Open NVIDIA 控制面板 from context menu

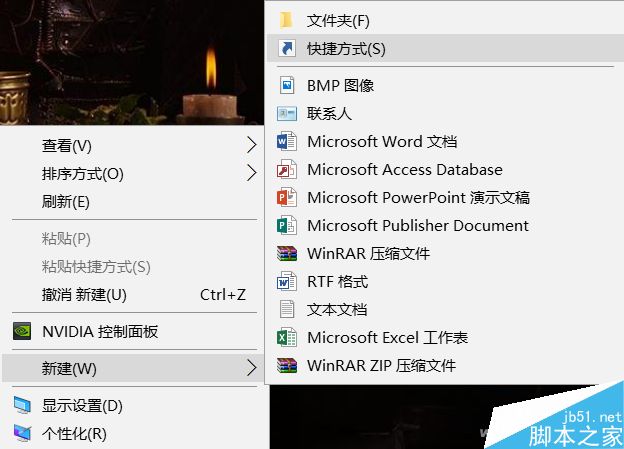coord(133,331)
